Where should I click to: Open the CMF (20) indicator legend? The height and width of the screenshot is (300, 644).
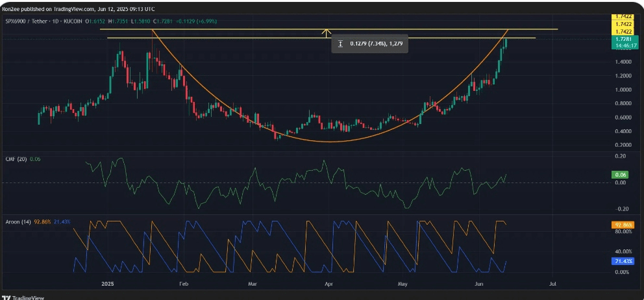coord(15,159)
